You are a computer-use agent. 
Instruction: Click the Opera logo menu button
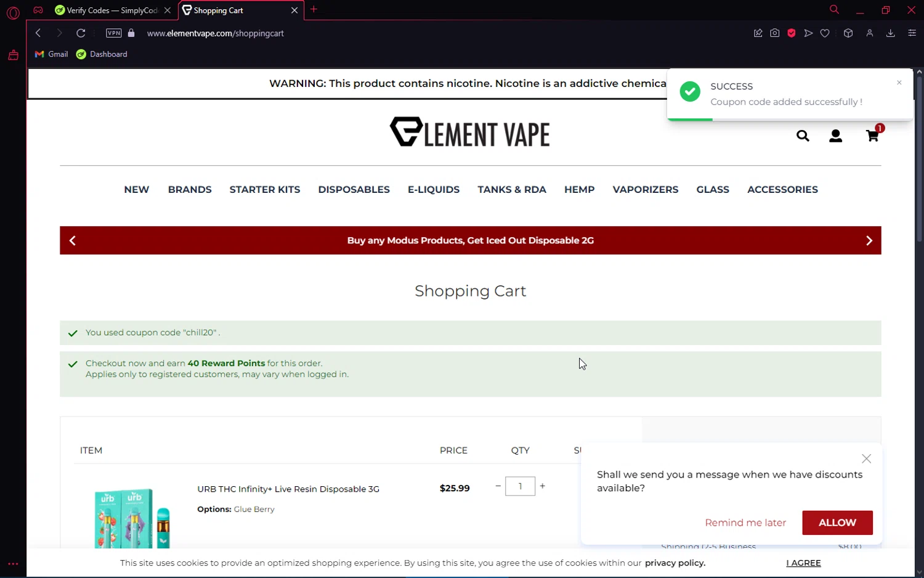pyautogui.click(x=13, y=12)
